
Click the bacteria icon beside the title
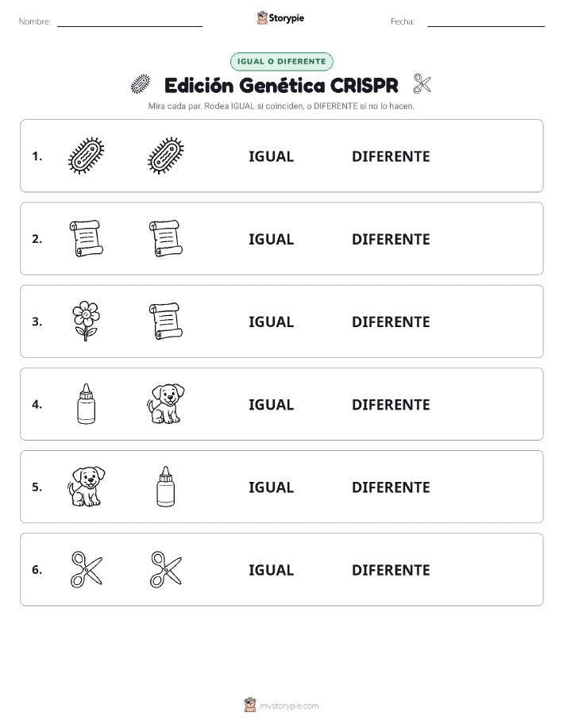tap(141, 84)
